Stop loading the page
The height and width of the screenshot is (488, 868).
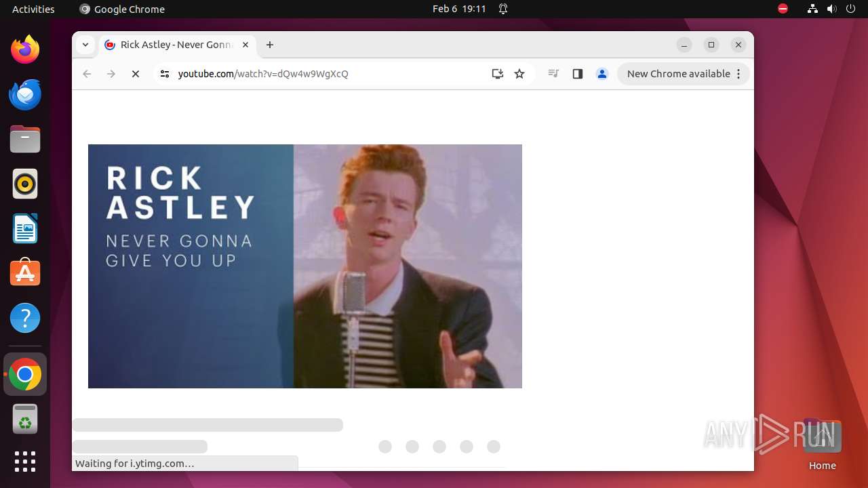(136, 74)
